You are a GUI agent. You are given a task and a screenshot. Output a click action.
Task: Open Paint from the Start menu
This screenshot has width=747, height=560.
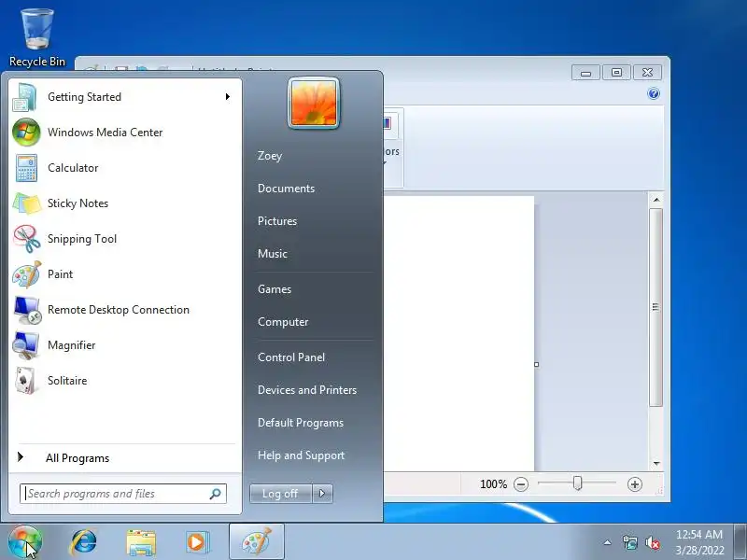(125, 274)
